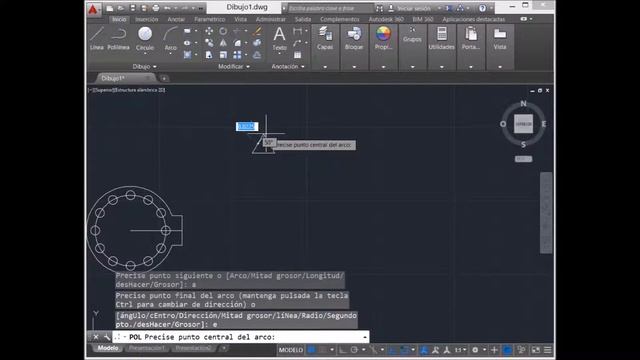The width and height of the screenshot is (640, 360).
Task: Insert a Tabla from Anotación panel
Action: coord(298,55)
